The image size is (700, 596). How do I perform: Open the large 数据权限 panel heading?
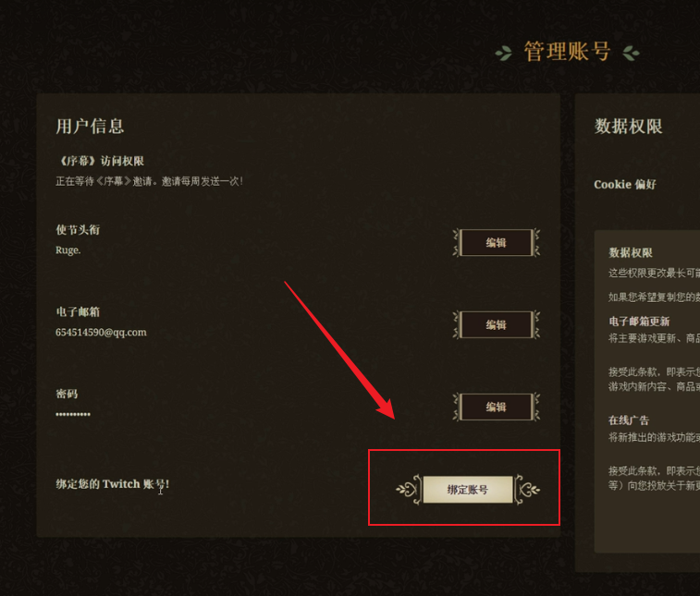click(628, 127)
